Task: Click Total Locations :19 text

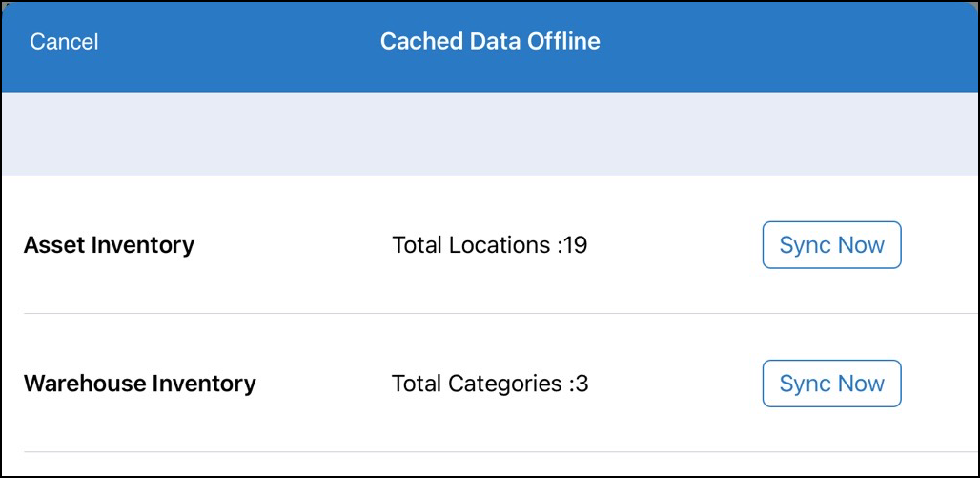Action: tap(489, 245)
